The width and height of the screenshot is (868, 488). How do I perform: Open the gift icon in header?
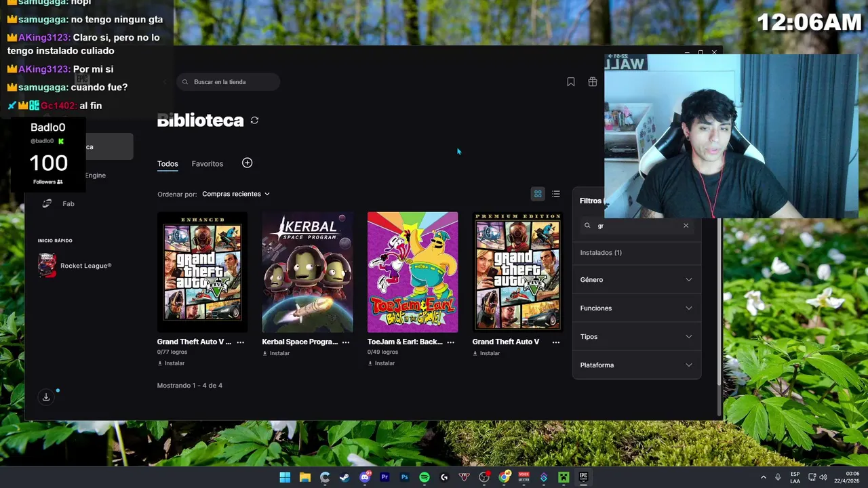click(593, 82)
